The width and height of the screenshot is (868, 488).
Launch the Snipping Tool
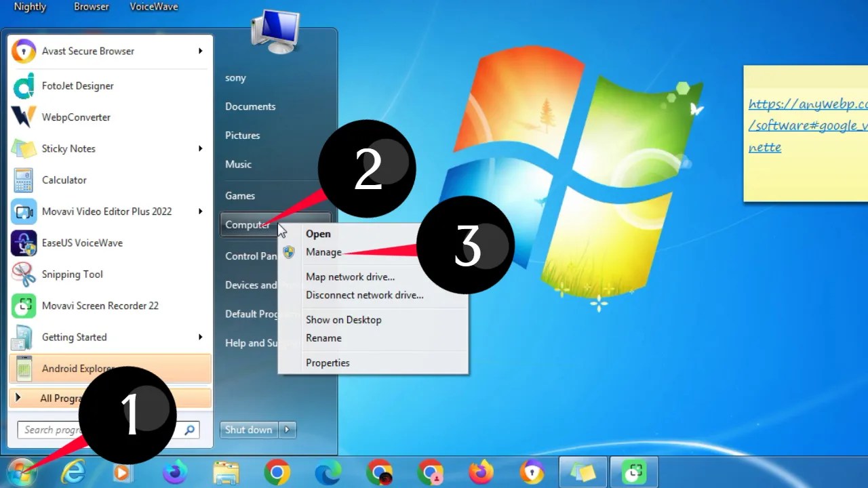pyautogui.click(x=108, y=274)
